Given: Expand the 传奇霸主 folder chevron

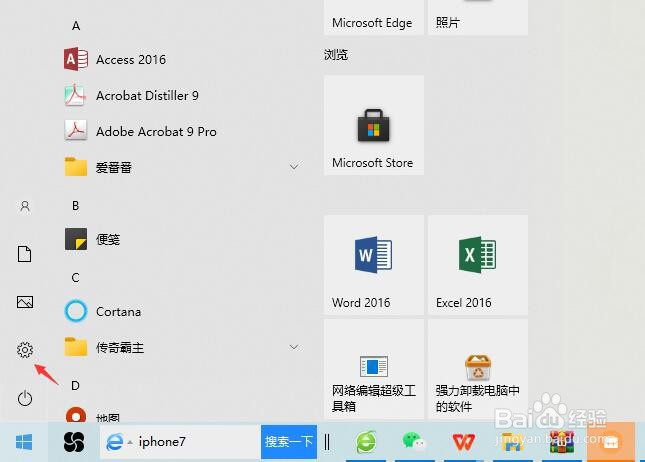Looking at the screenshot, I should 294,348.
